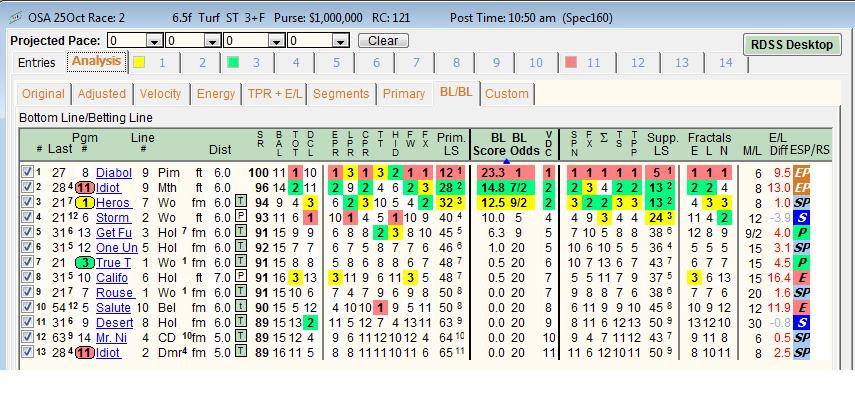Uncheck the row 2 Idiot checkbox
Screen dimensions: 855x400
pos(27,187)
